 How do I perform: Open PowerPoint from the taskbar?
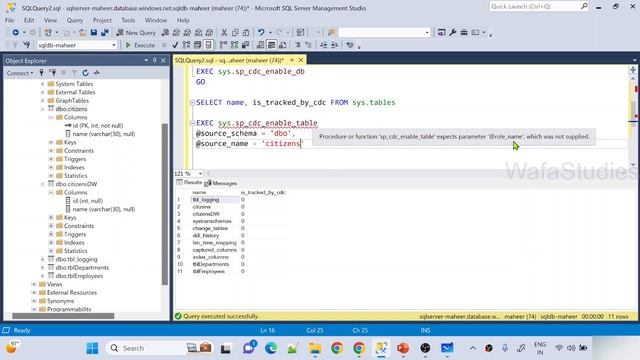coord(403,348)
